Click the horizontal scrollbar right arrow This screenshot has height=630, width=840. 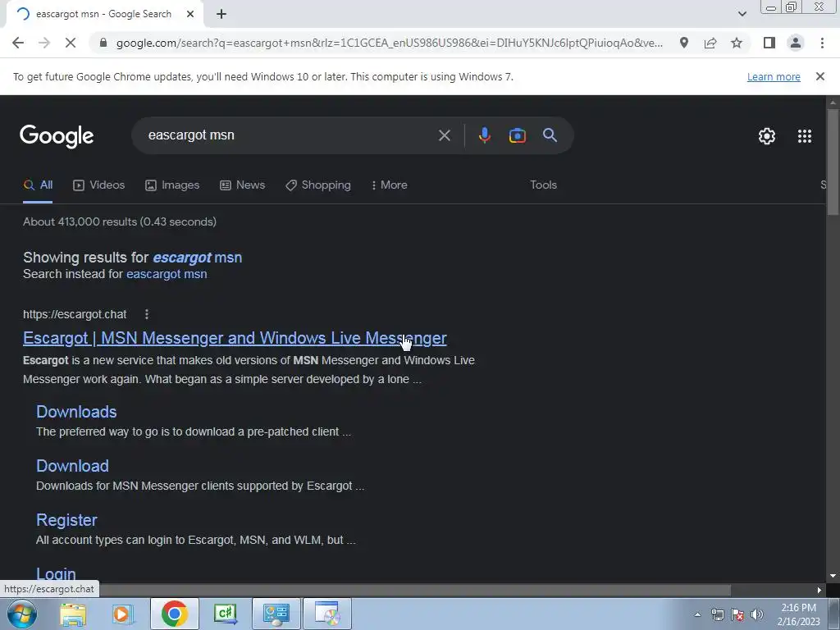[819, 590]
